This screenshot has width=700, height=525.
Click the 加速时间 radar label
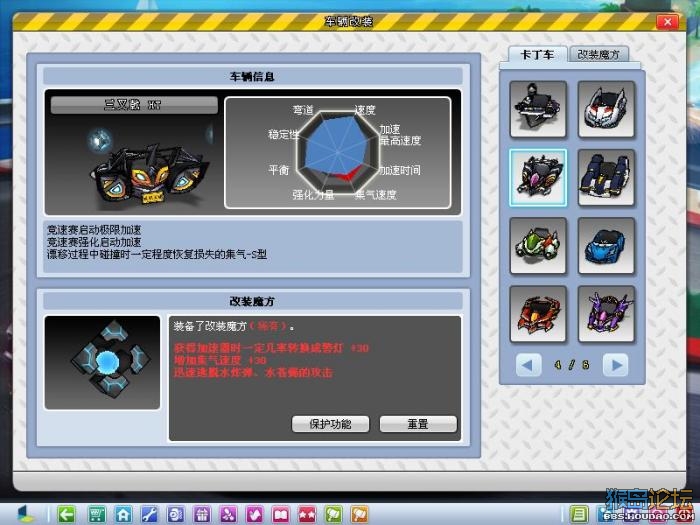tap(400, 170)
